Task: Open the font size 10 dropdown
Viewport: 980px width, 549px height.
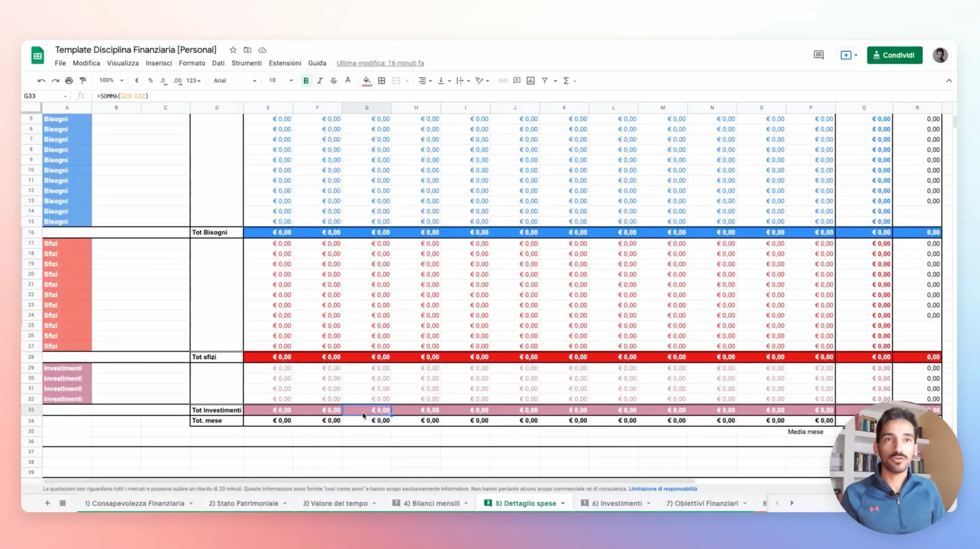Action: click(280, 81)
